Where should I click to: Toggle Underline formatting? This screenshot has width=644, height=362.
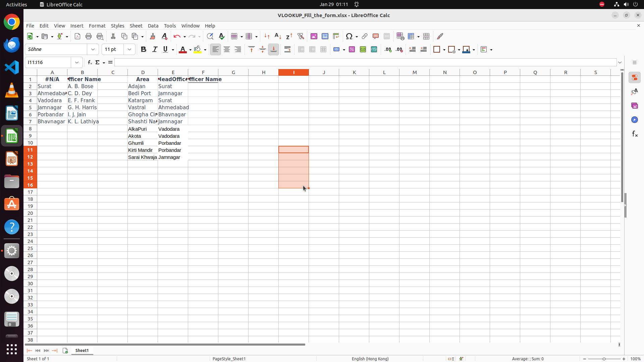165,49
